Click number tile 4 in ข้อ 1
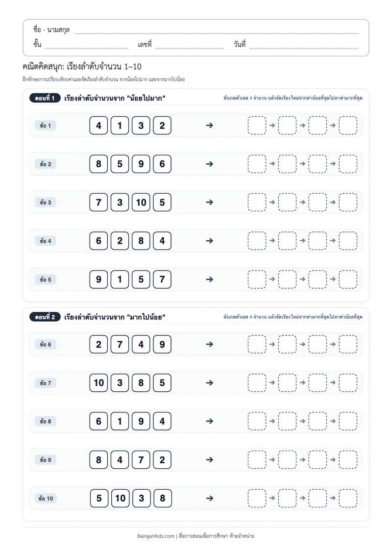This screenshot has width=392, height=555. pos(98,126)
